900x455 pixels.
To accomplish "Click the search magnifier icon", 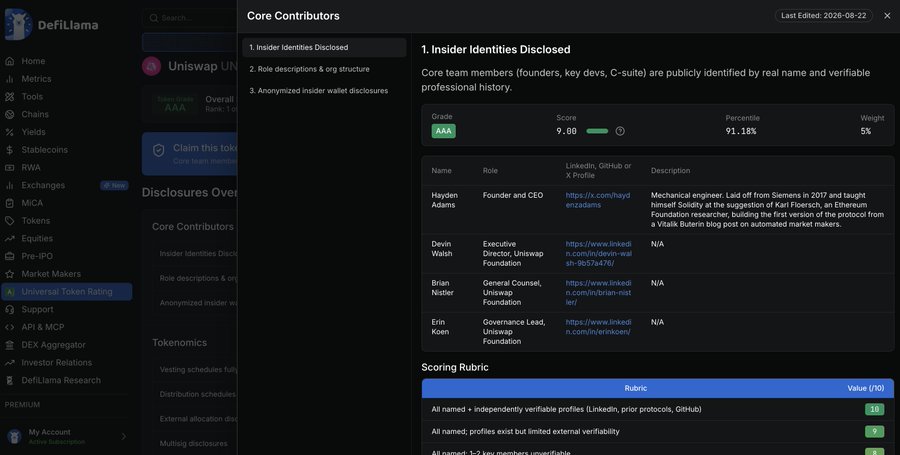I will tap(154, 18).
